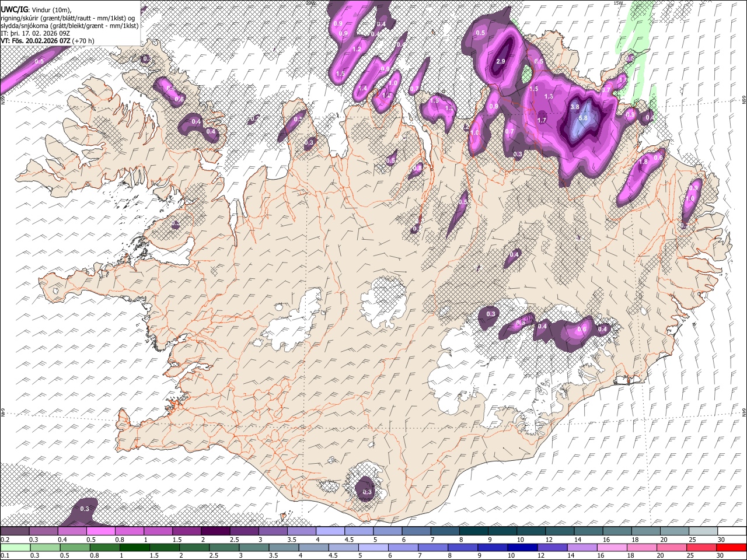Pick the darkest purple 2 swatch in upper legend
This screenshot has width=747, height=560.
(215, 531)
